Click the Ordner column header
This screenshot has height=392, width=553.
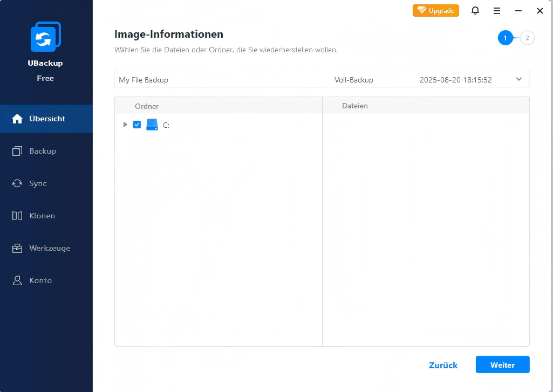(x=147, y=106)
